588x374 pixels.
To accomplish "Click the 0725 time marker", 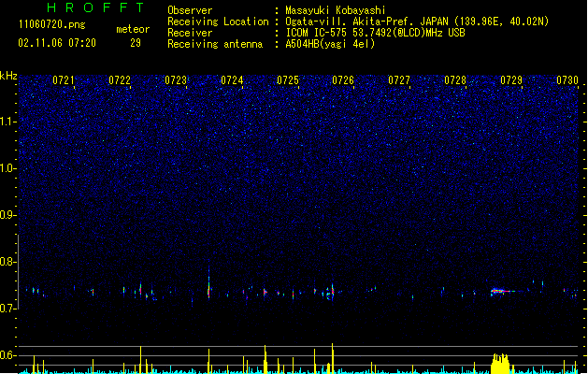I will tap(288, 80).
